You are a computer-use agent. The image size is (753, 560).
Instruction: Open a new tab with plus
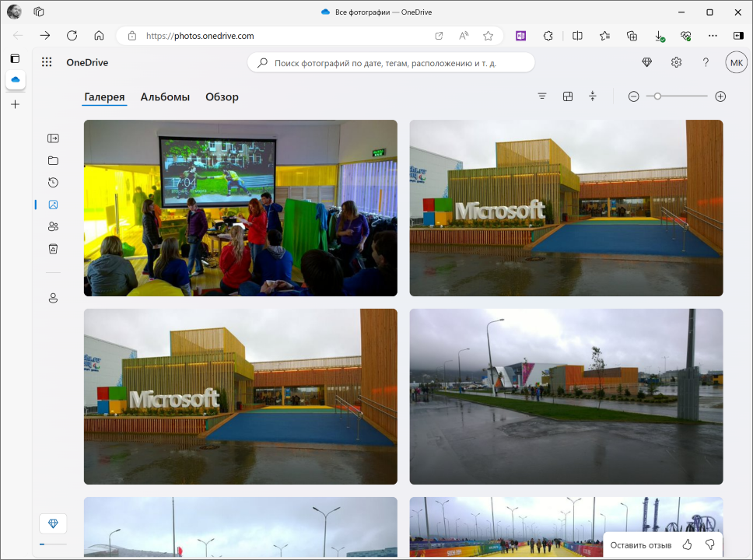pos(16,104)
